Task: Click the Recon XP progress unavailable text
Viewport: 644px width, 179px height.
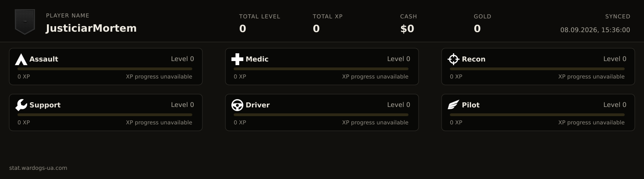Action: click(592, 77)
